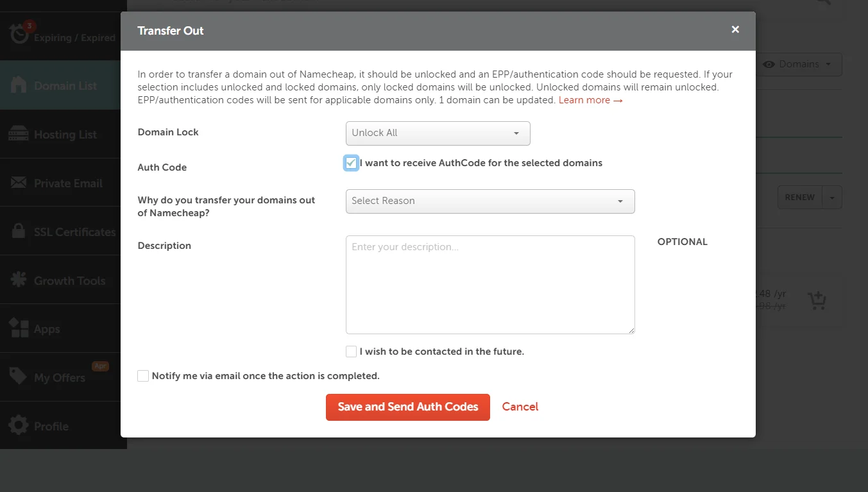This screenshot has height=492, width=868.
Task: Open Hosting List in sidebar
Action: (x=64, y=134)
